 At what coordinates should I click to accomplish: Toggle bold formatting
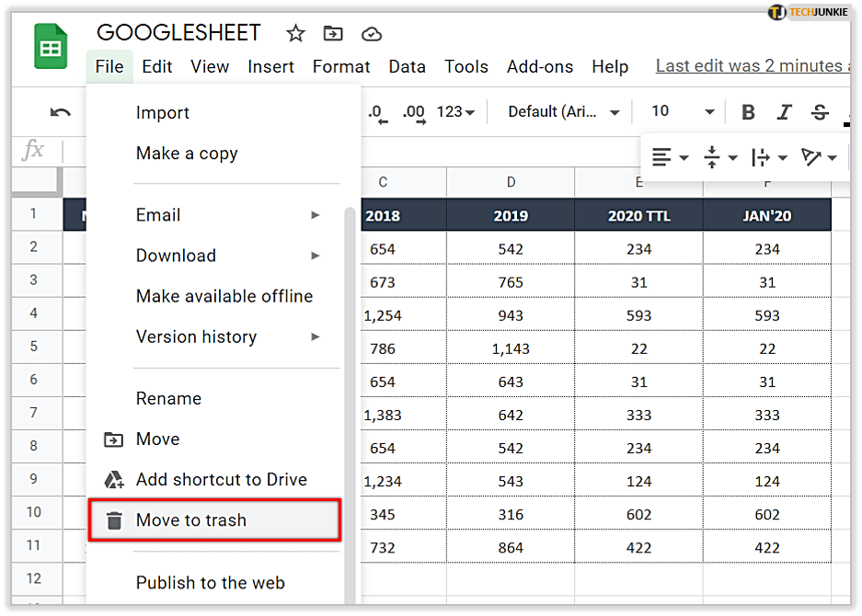point(748,112)
